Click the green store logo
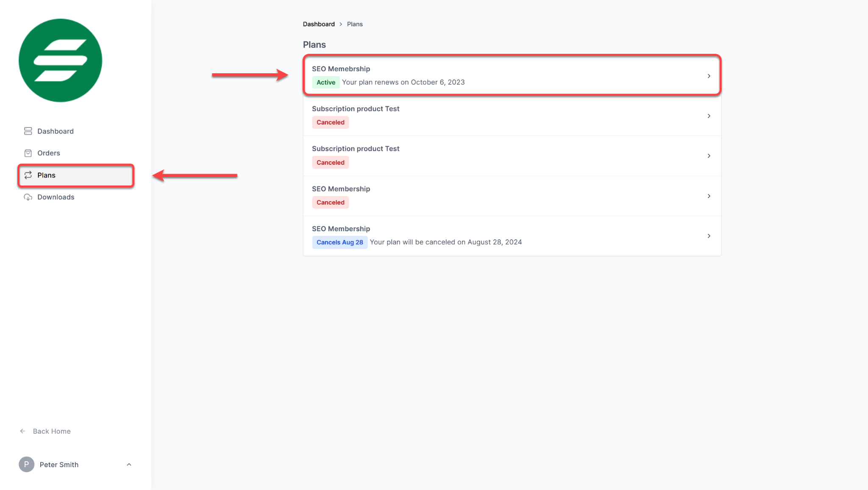 pos(60,60)
